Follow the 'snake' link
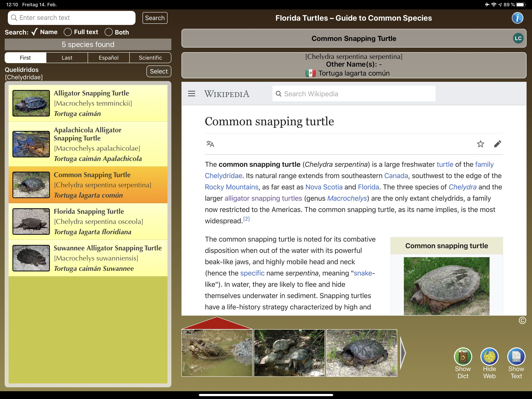 point(363,273)
